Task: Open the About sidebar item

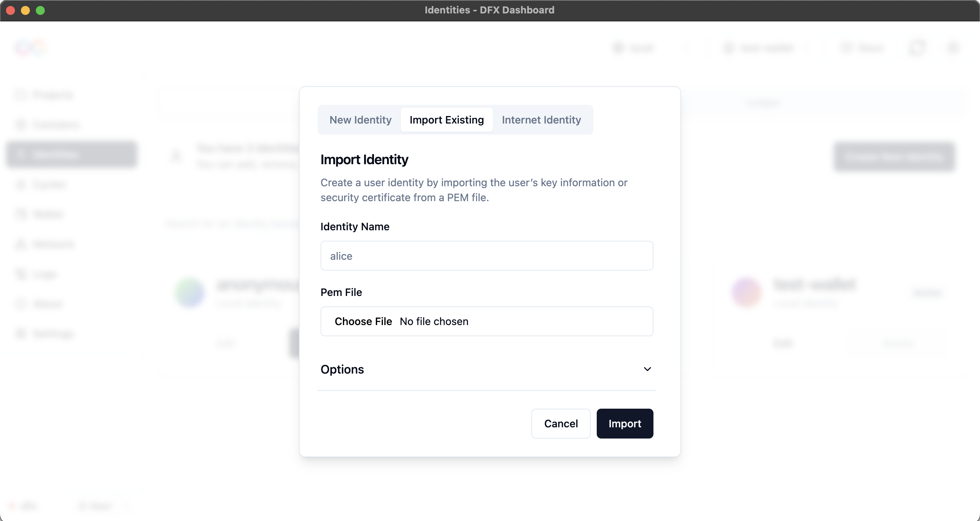Action: (x=21, y=303)
